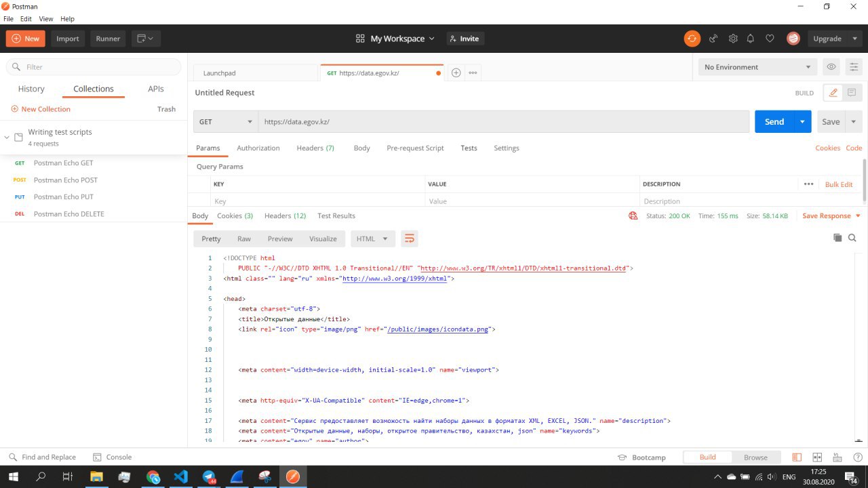The image size is (868, 488).
Task: Open Bootcamp in status bar
Action: [642, 457]
